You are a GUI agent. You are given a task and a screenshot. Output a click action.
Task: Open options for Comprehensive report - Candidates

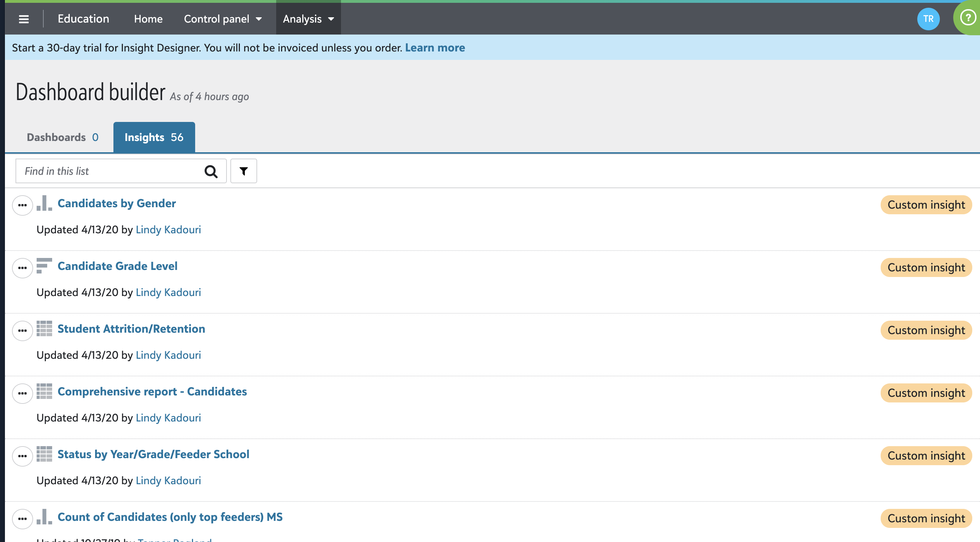(x=22, y=393)
